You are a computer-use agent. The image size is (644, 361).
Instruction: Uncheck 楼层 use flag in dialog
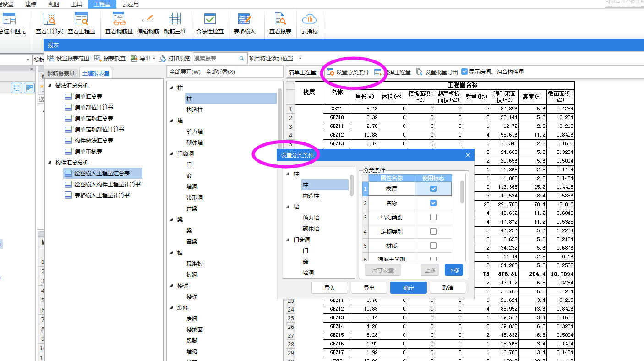[x=433, y=189]
